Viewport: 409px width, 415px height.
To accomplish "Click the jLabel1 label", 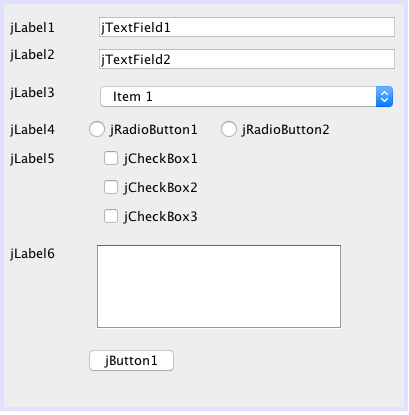I will point(32,28).
